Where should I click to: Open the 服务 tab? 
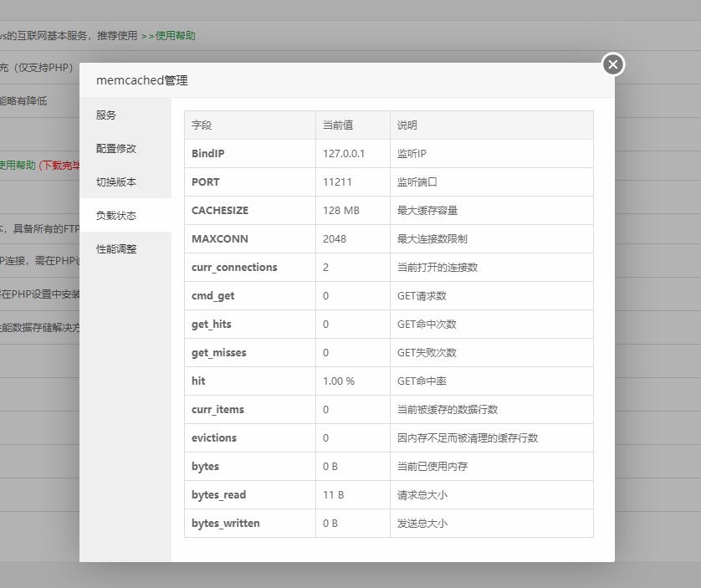click(125, 115)
